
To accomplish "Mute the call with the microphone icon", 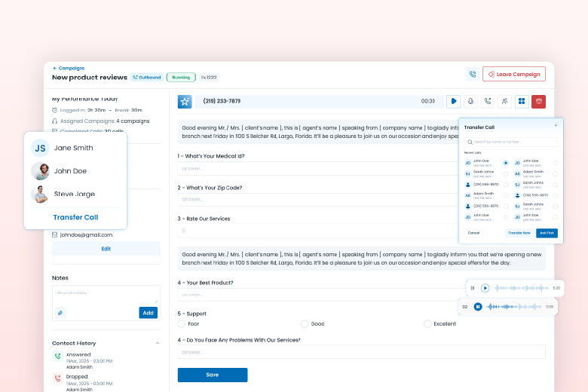I will (471, 101).
